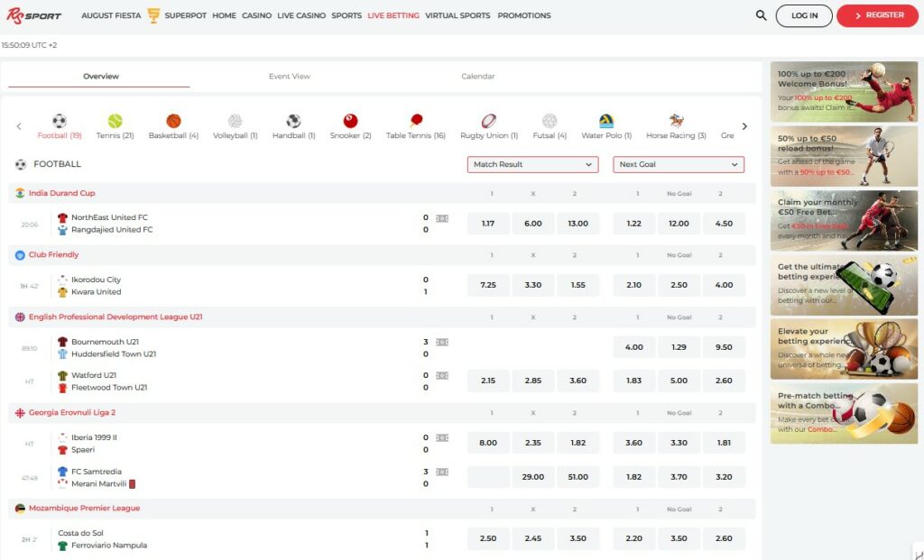Bet NorthEast United win at 1.17
This screenshot has height=560, width=924.
click(488, 224)
